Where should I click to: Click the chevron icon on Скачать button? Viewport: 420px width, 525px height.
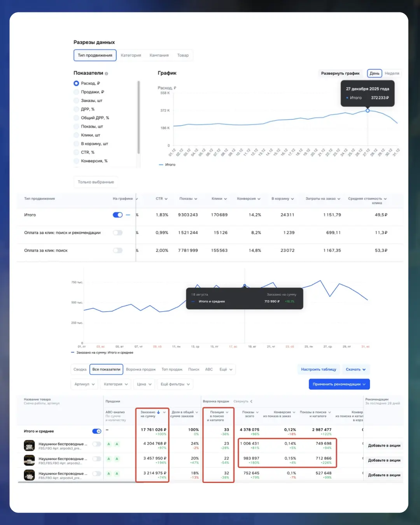coord(364,369)
